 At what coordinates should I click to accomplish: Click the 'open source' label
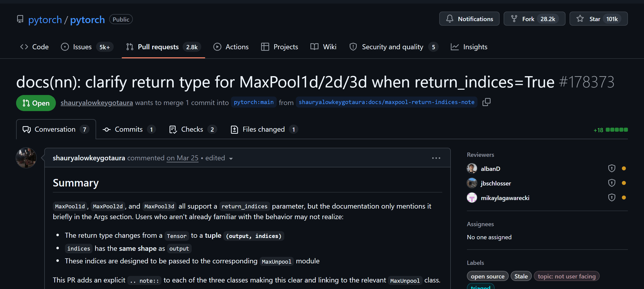point(488,276)
